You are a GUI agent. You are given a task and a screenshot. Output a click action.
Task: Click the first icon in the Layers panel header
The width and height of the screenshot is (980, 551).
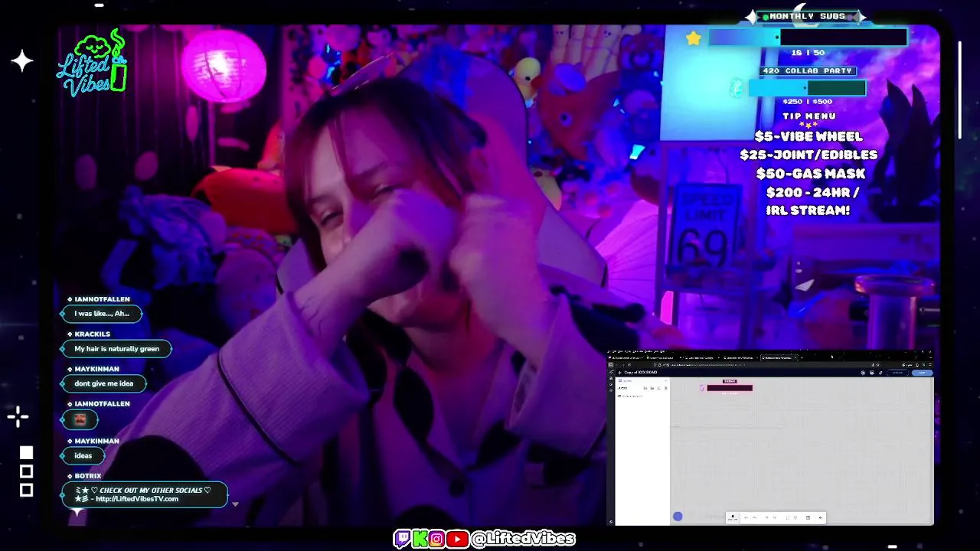645,388
